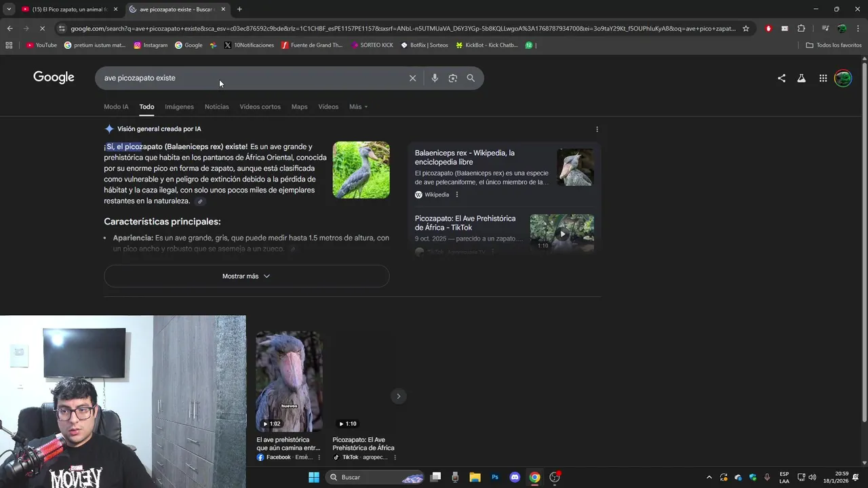Expand the Más dropdown menu
Image resolution: width=868 pixels, height=488 pixels.
358,106
